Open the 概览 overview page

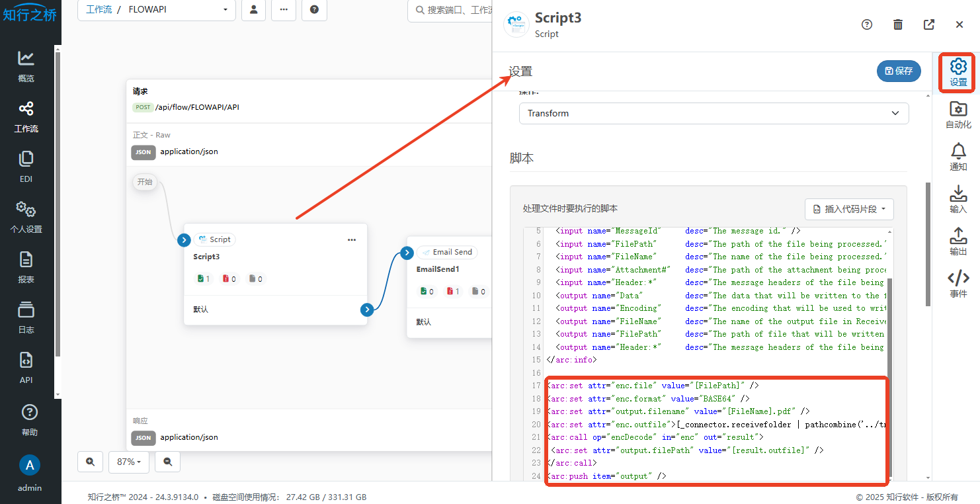coord(26,66)
